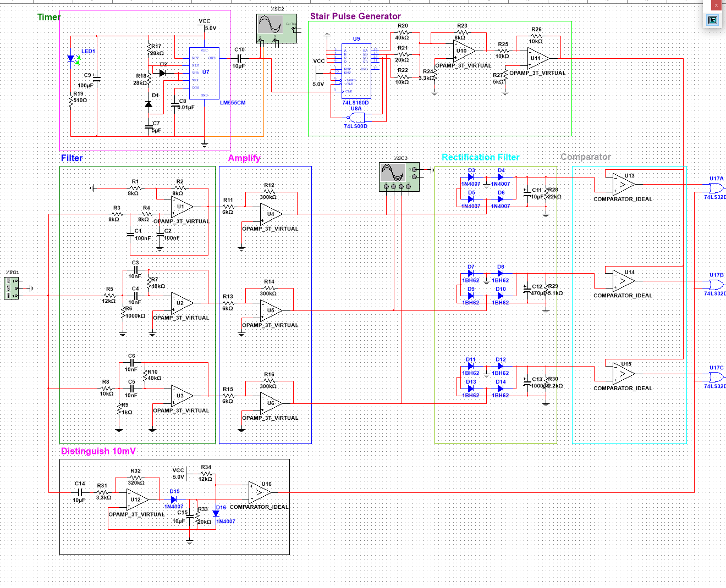This screenshot has height=588, width=726.
Task: Select diode D11 1BH62
Action: coord(471,366)
